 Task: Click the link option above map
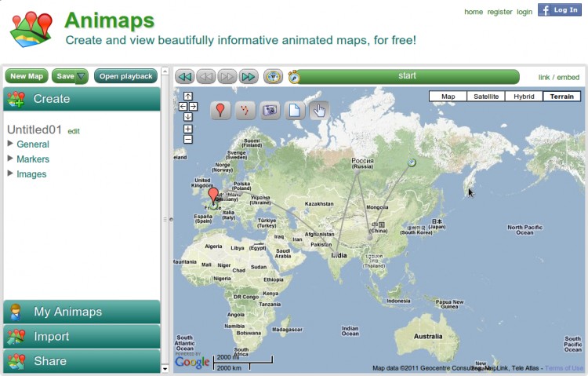[544, 78]
